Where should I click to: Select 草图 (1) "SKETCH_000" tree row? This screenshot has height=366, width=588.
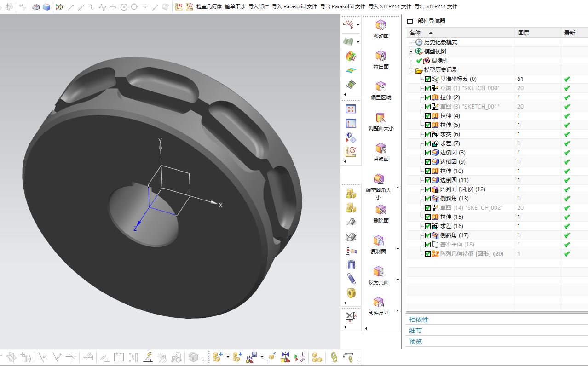click(469, 88)
